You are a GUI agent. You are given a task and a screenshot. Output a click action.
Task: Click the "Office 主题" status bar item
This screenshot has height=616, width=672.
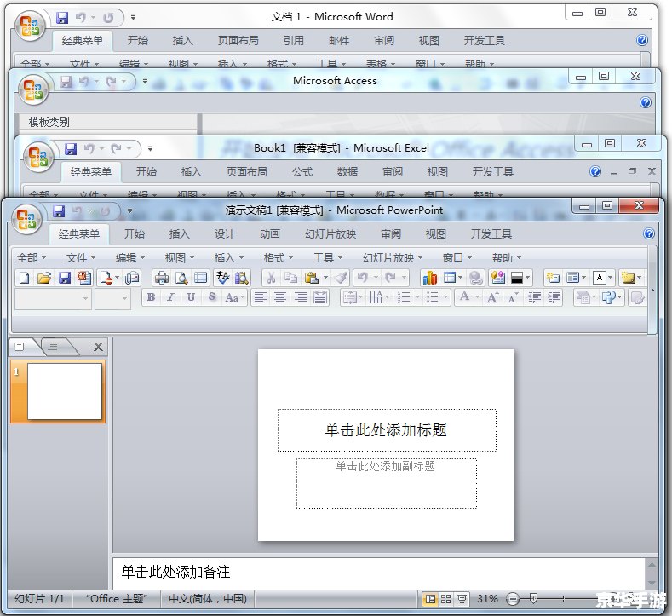tap(116, 599)
